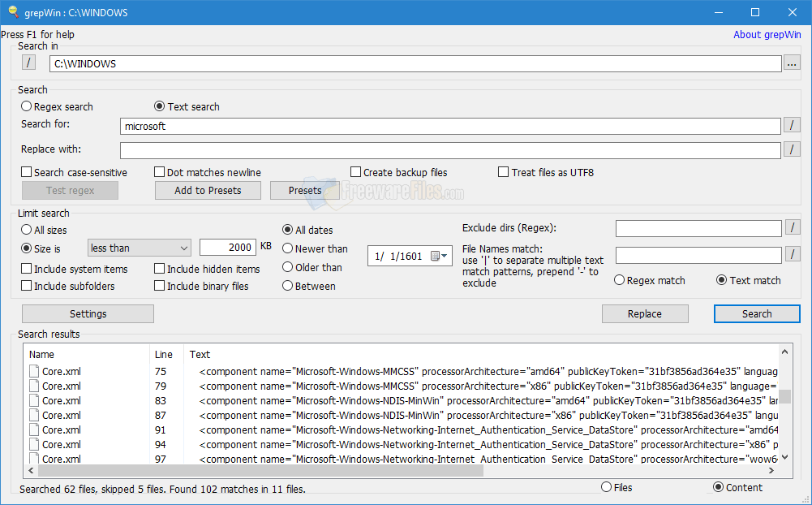Select the Regex search radio button

coord(26,106)
